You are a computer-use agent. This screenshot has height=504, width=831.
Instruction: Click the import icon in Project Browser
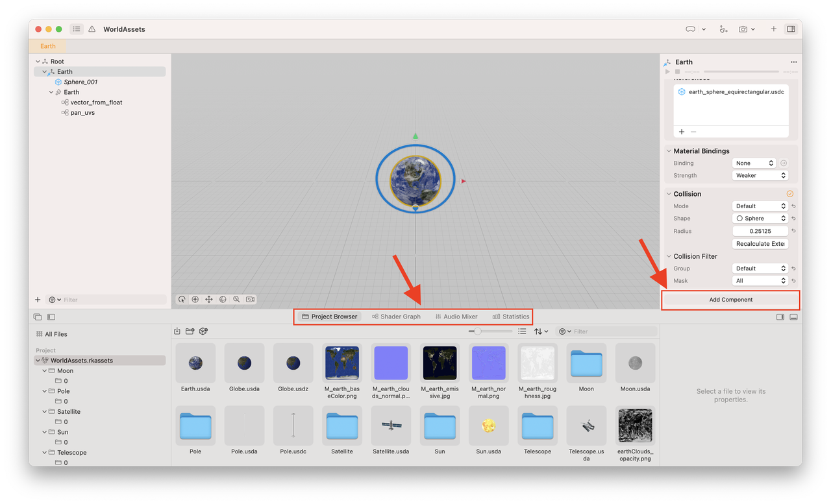[x=177, y=331]
